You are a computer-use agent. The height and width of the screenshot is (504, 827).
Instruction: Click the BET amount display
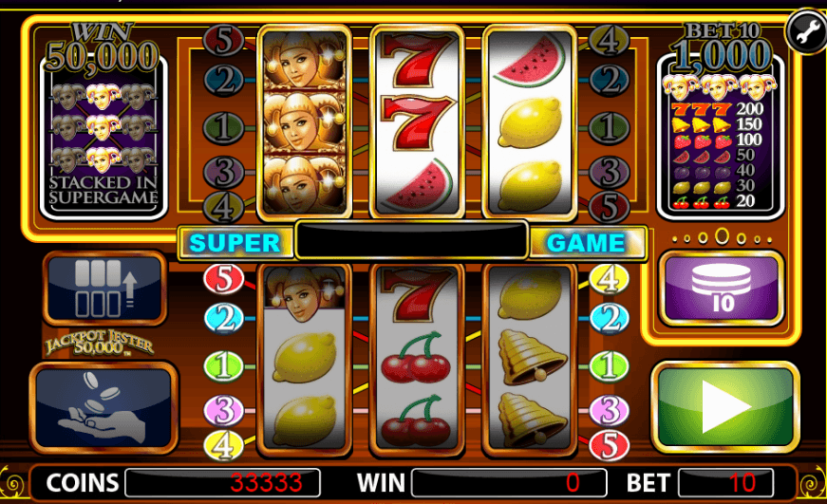[x=725, y=482]
